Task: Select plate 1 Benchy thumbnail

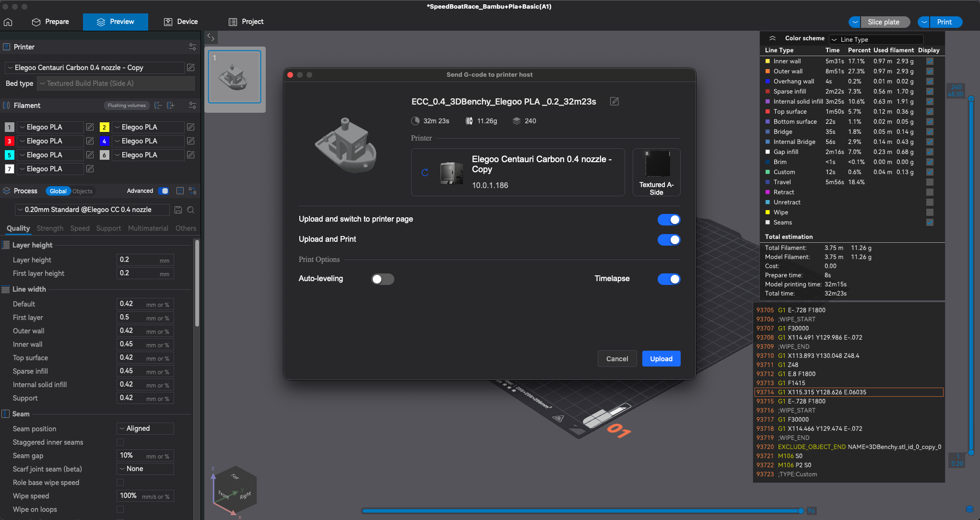Action: point(235,77)
